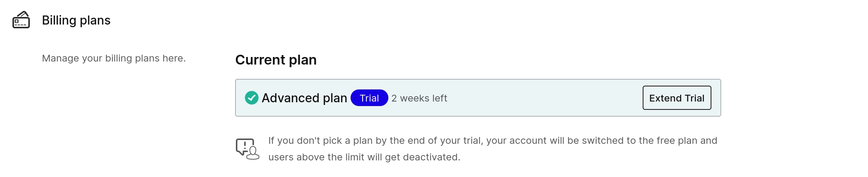868x177 pixels.
Task: Click "end of your trial" in the notice
Action: (444, 141)
